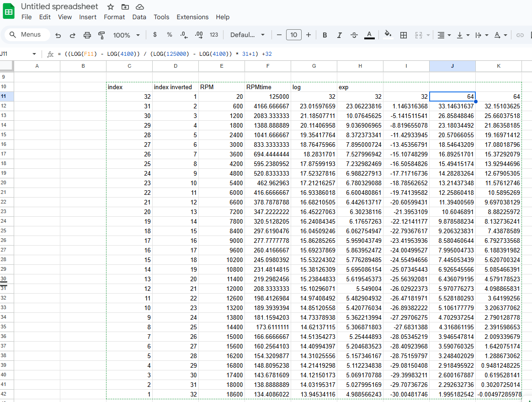Toggle bold formatting
The height and width of the screenshot is (402, 532).
pos(325,35)
